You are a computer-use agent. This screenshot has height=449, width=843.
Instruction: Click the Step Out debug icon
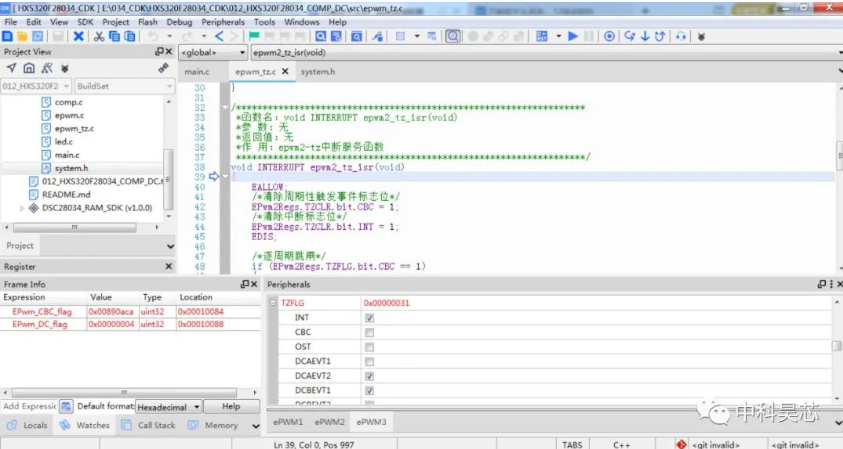point(660,36)
